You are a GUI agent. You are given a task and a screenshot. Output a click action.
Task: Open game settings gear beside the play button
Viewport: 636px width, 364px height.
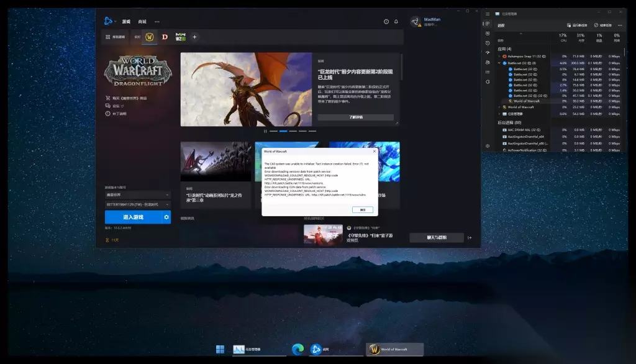[x=166, y=217]
